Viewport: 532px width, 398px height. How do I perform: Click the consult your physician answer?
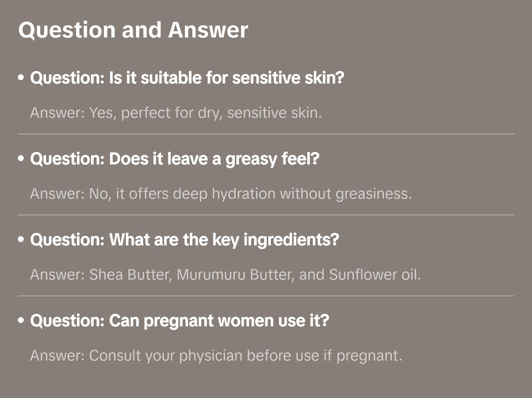pos(216,356)
